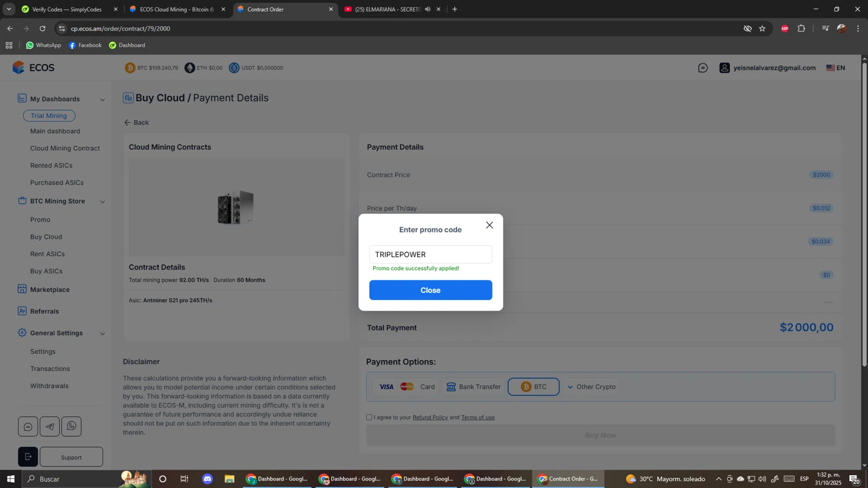
Task: Click the Referrals icon in sidebar
Action: (x=22, y=311)
